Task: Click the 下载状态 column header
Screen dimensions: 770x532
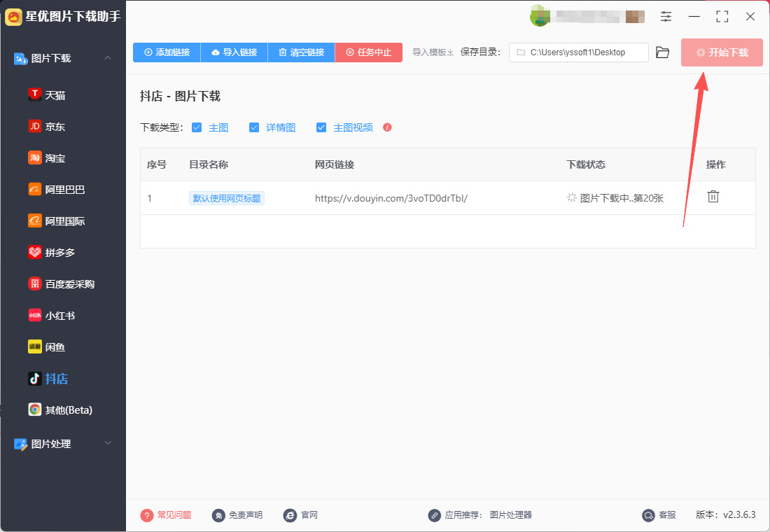Action: pyautogui.click(x=586, y=164)
